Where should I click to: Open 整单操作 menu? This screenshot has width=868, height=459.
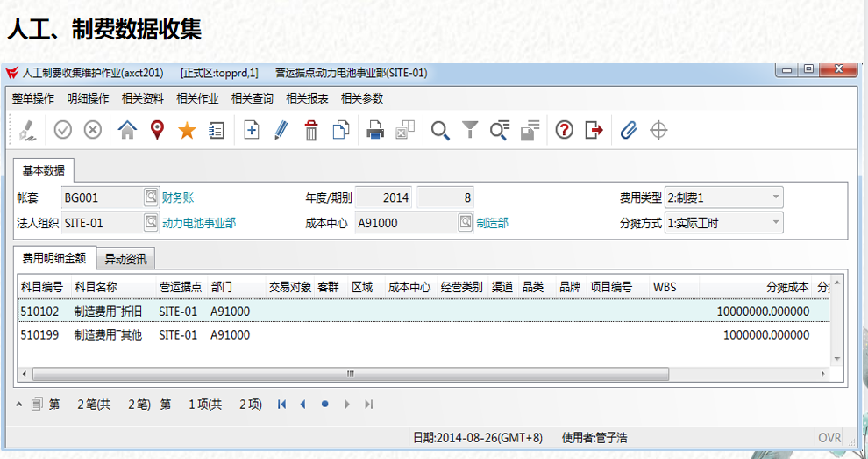pyautogui.click(x=33, y=98)
